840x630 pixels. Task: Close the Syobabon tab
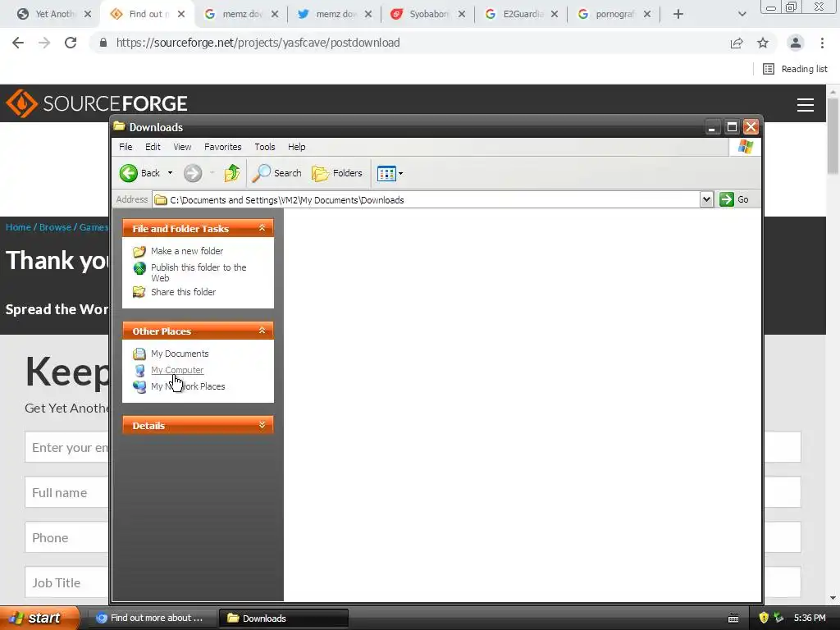(x=462, y=14)
